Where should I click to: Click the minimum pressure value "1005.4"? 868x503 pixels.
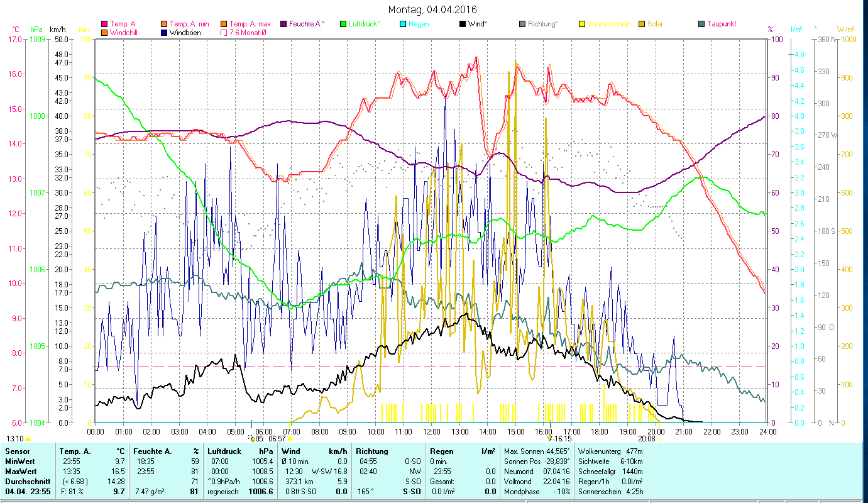(263, 461)
